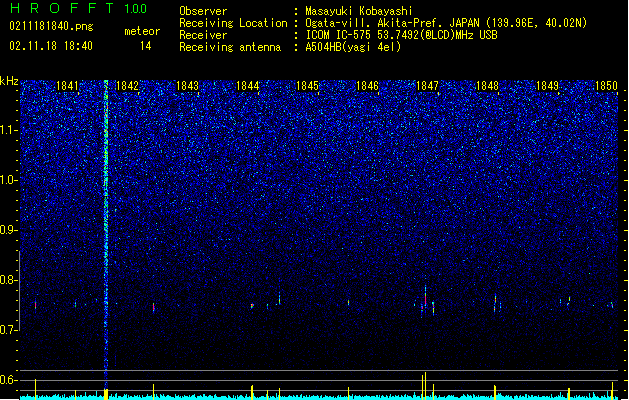Click the 0.8 frequency axis label

click(9, 280)
